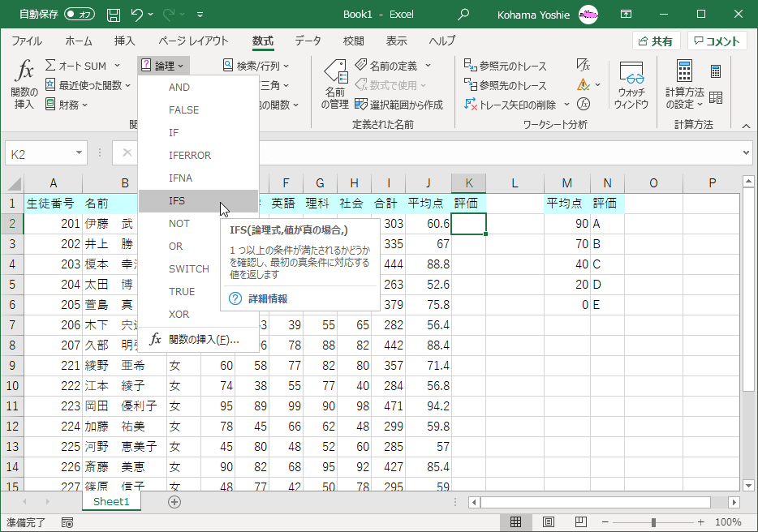Click 参照元のトレース (Trace Precedents)
This screenshot has height=532, width=758.
point(506,66)
